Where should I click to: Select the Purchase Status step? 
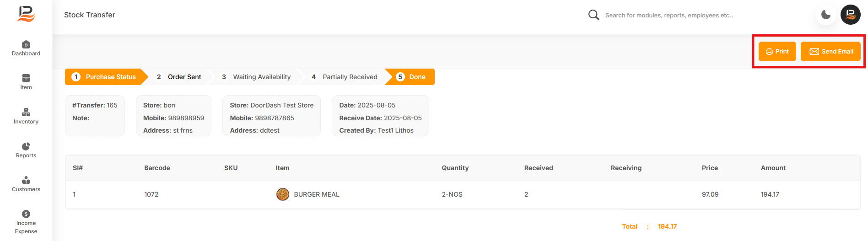[x=105, y=77]
